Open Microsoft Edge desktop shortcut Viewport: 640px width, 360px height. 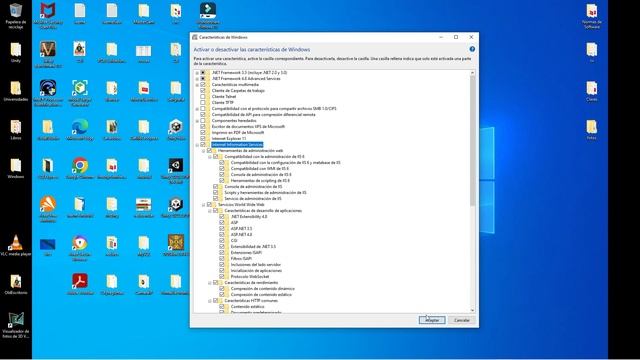tap(80, 130)
